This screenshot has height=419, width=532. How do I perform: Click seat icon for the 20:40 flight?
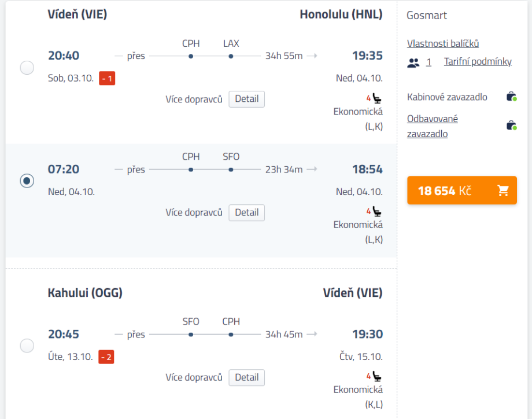pos(376,98)
